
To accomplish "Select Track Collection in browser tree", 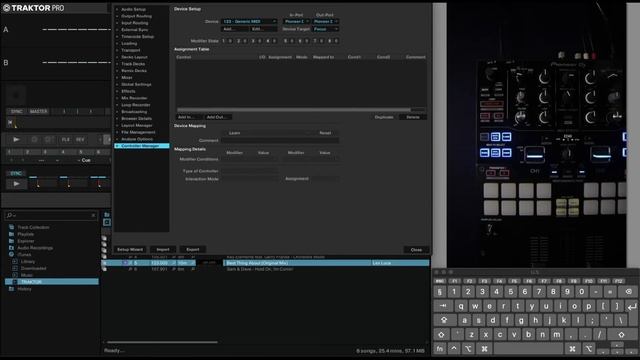I will coord(33,227).
